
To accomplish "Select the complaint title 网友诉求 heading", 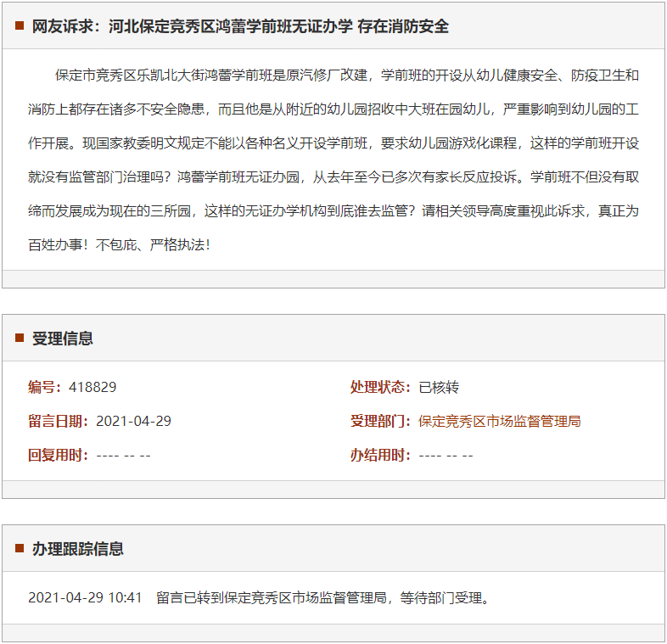I will (240, 26).
